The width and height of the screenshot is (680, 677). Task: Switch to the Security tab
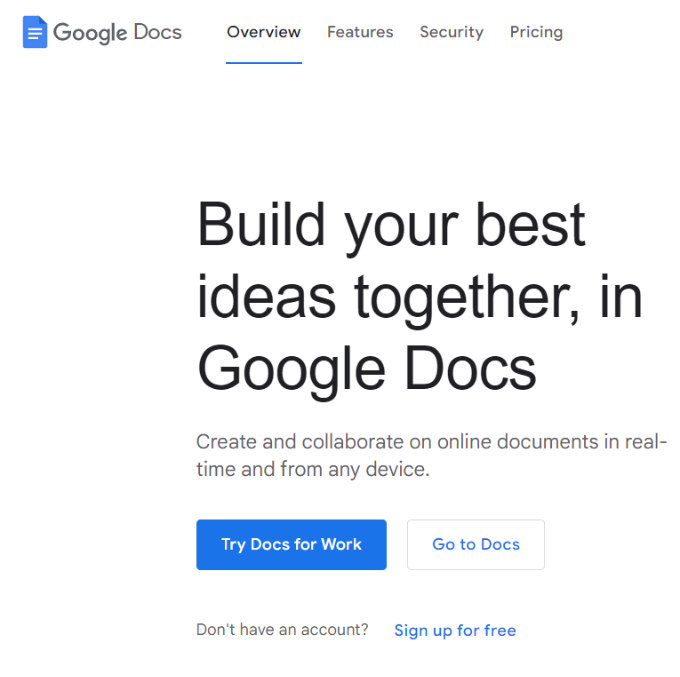(451, 33)
